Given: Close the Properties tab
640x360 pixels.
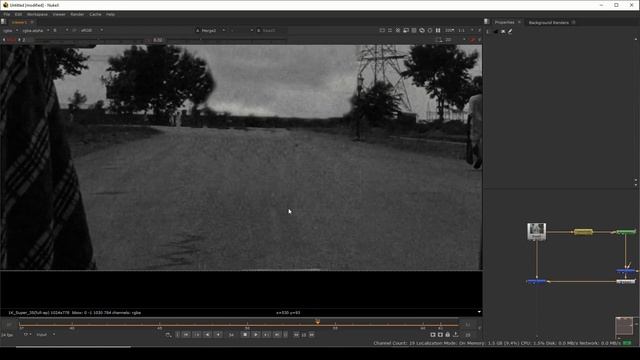Looking at the screenshot, I should coord(519,22).
